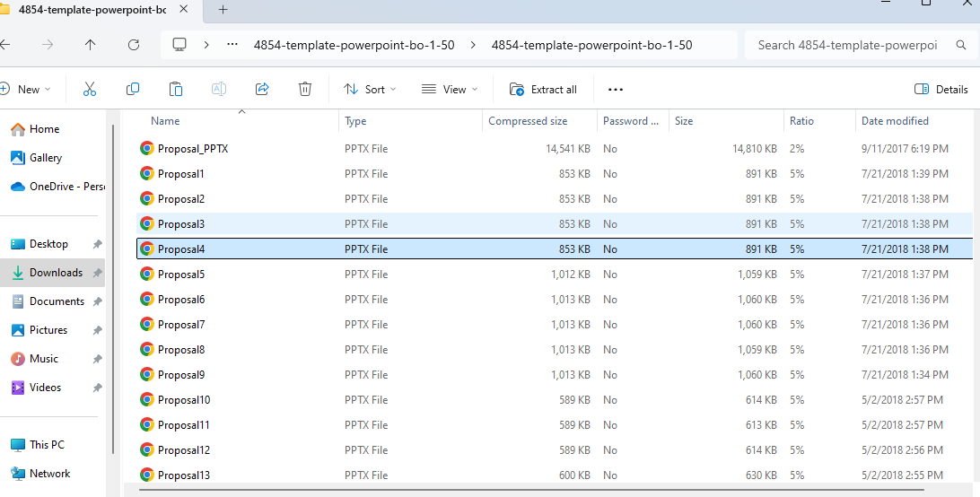Viewport: 980px width, 497px height.
Task: Open Downloads in the navigation pane
Action: [x=56, y=273]
